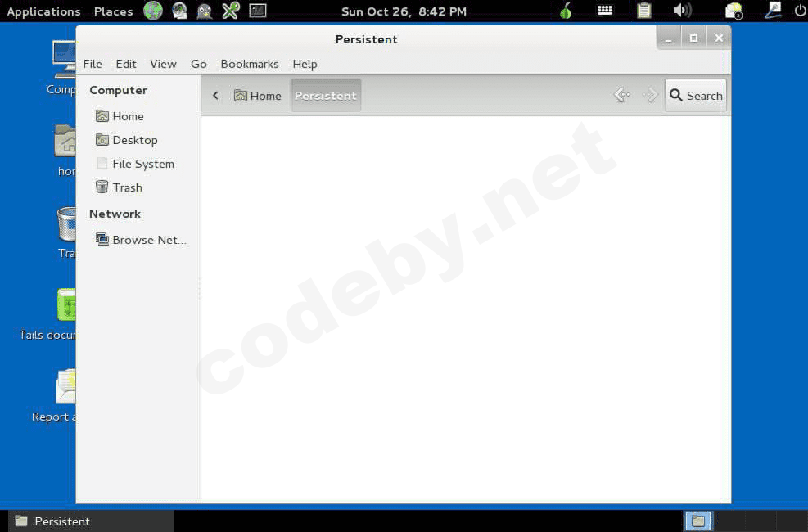Open the File menu

pos(93,64)
